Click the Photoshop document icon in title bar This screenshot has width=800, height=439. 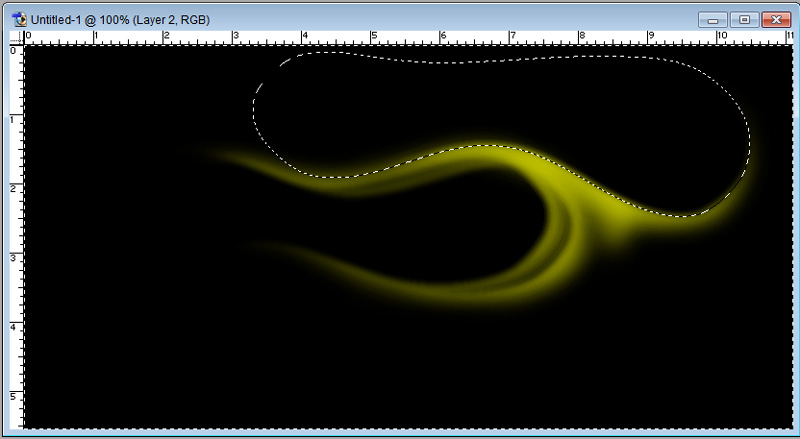pos(19,20)
